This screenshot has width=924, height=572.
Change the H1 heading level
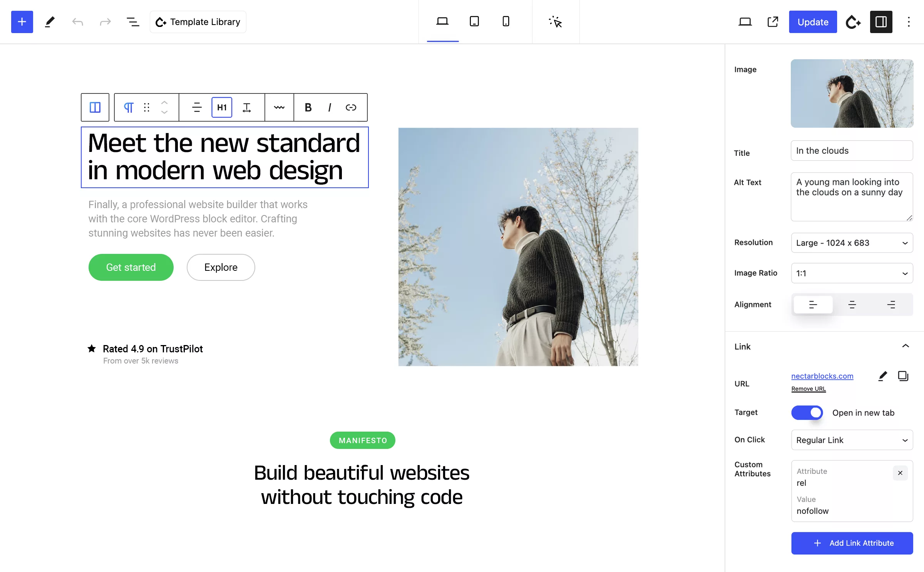pyautogui.click(x=222, y=107)
